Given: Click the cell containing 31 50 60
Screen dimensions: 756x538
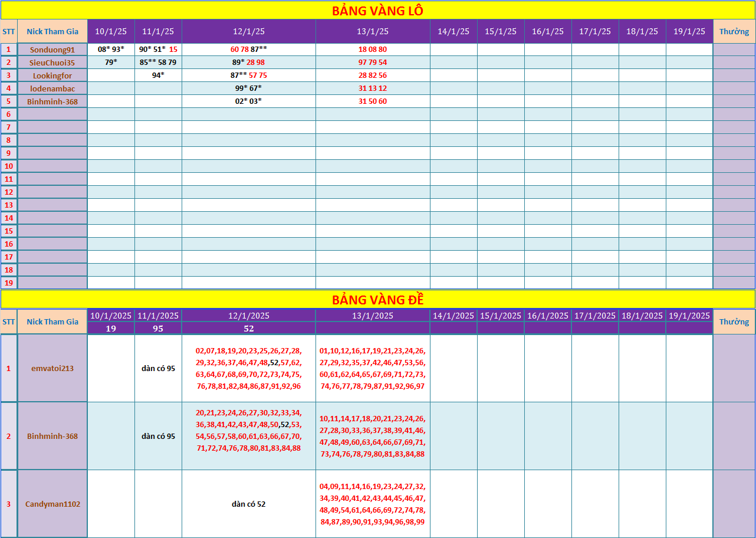Looking at the screenshot, I should tap(373, 101).
